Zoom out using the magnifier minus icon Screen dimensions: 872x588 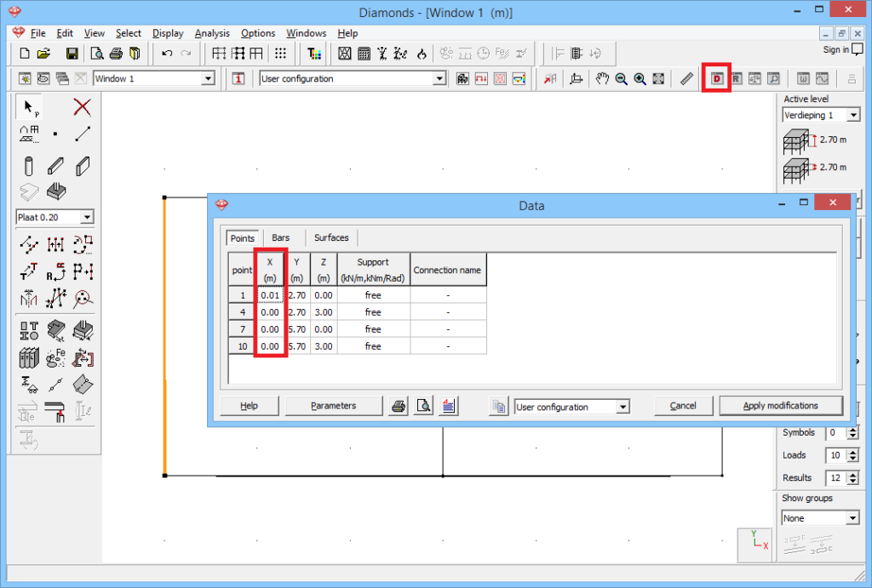tap(621, 79)
